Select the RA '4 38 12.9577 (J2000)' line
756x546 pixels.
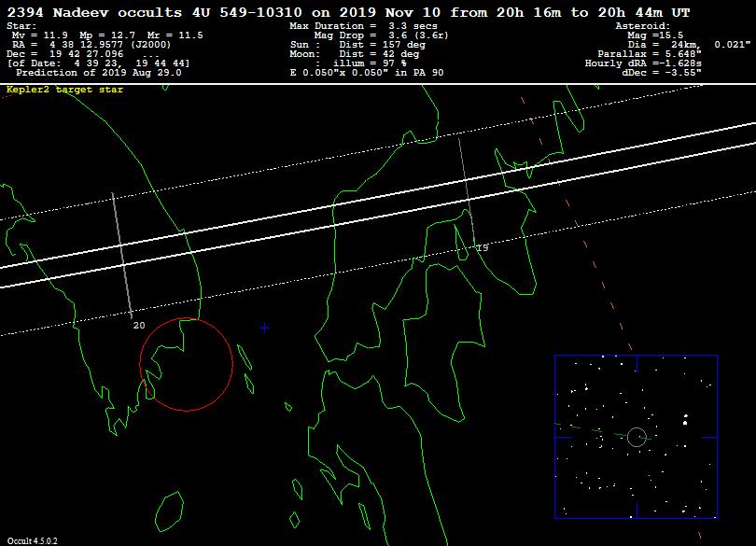coord(91,45)
